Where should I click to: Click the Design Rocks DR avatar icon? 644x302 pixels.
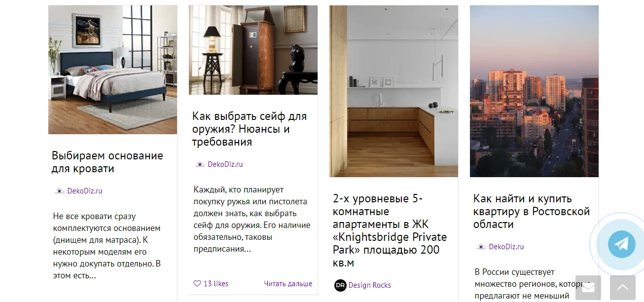(x=340, y=285)
